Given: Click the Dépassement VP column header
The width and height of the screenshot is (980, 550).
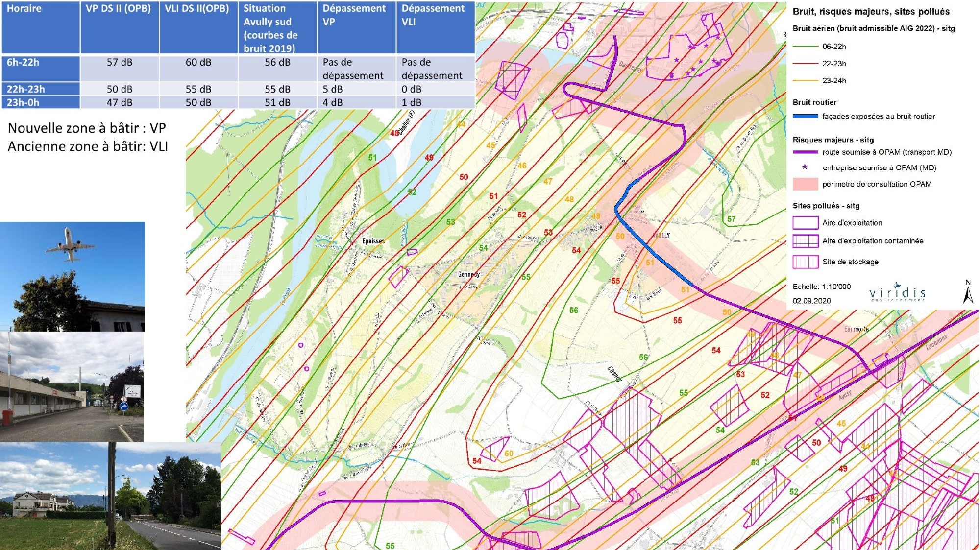Looking at the screenshot, I should click(x=356, y=27).
